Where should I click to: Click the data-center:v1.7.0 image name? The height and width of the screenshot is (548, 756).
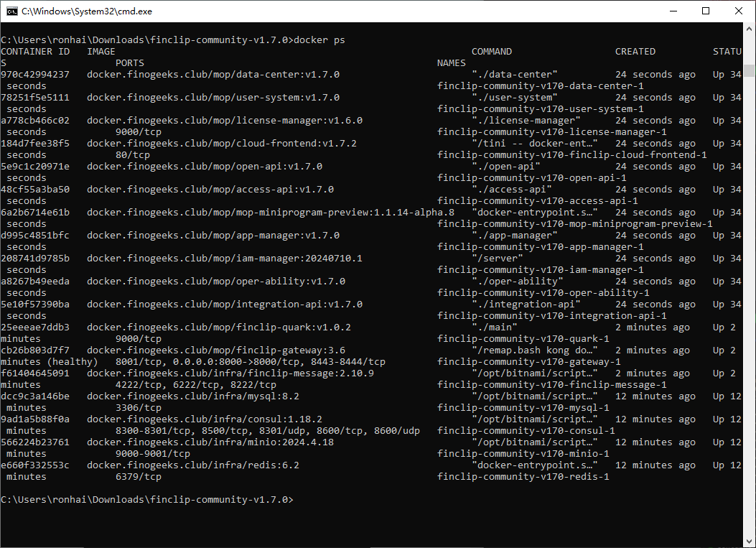coord(213,75)
